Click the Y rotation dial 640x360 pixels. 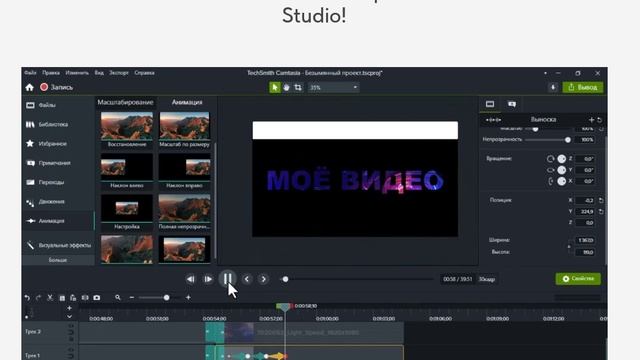click(562, 170)
